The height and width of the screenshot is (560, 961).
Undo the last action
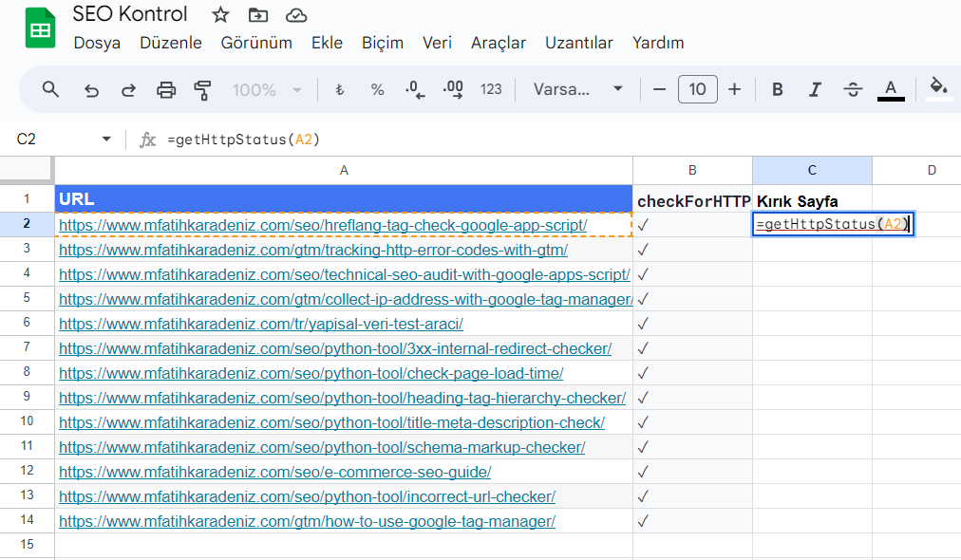(91, 89)
